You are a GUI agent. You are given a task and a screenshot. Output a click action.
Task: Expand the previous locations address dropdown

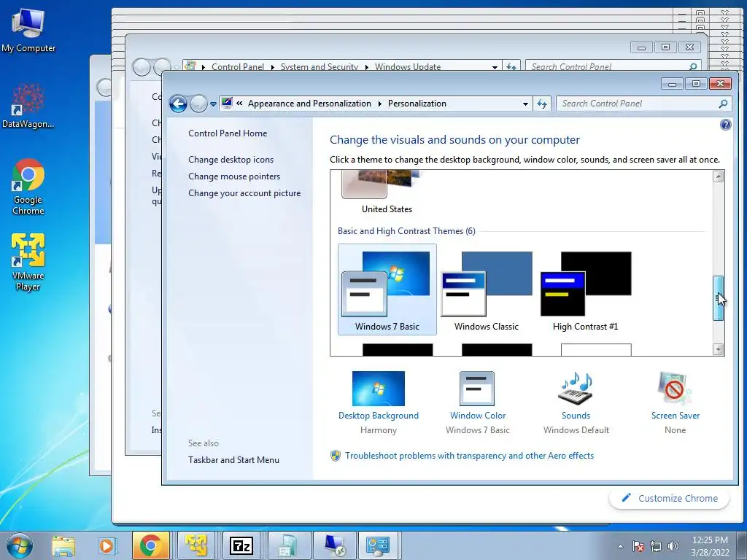[x=525, y=104]
